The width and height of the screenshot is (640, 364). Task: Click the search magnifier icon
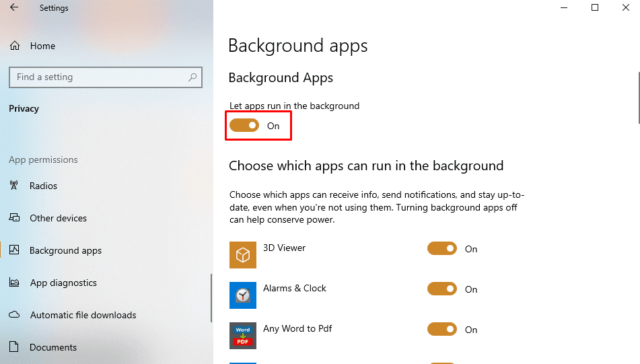tap(192, 77)
